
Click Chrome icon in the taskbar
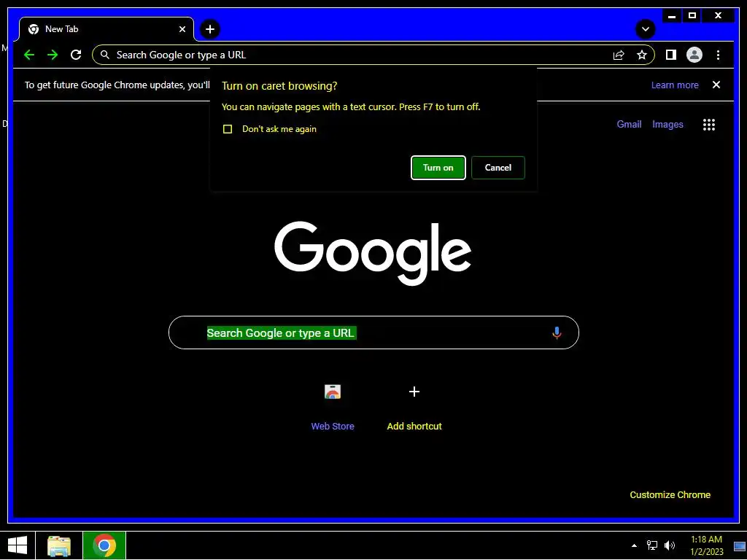104,545
